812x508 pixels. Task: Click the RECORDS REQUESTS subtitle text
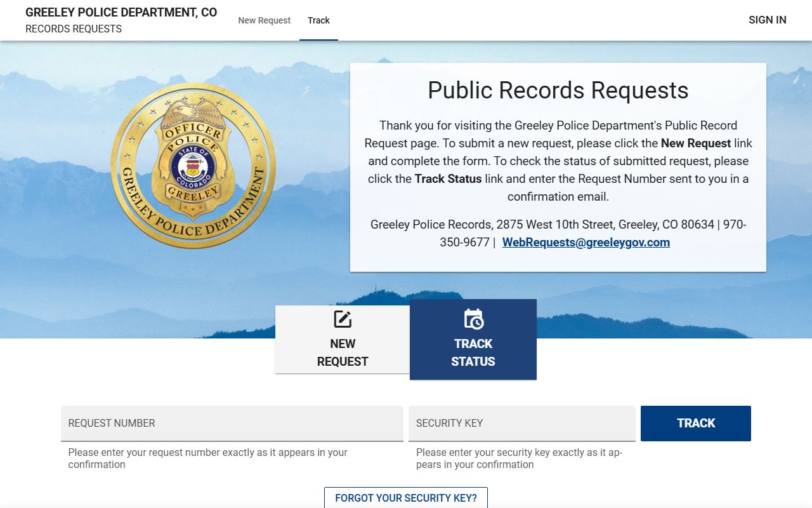coord(74,29)
